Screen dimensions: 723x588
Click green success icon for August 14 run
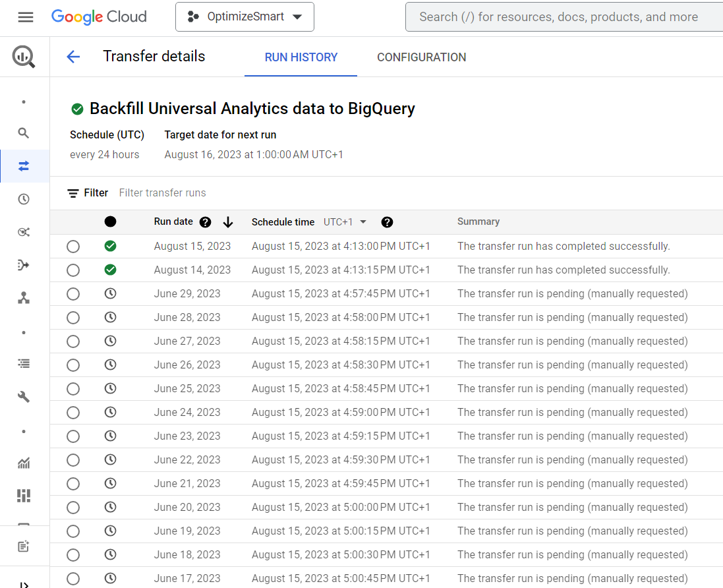110,270
